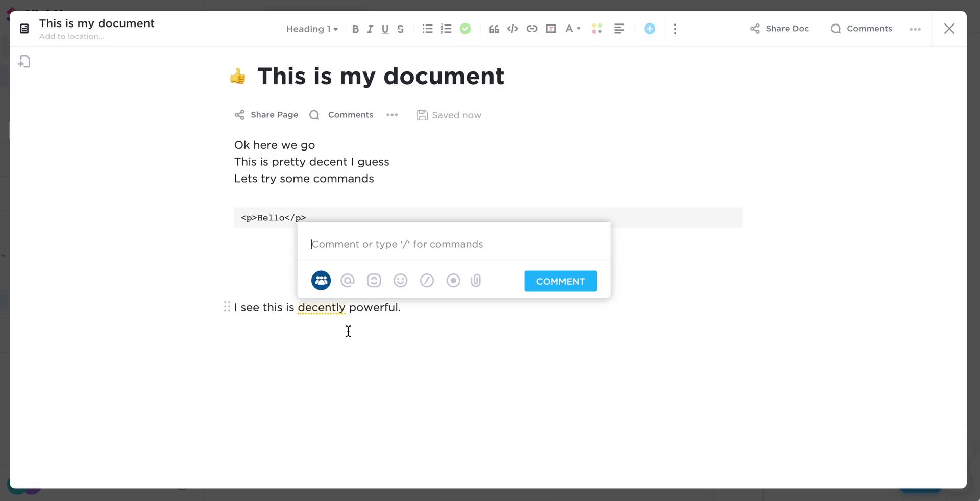Click the slash command icon
The image size is (980, 501).
tap(427, 281)
